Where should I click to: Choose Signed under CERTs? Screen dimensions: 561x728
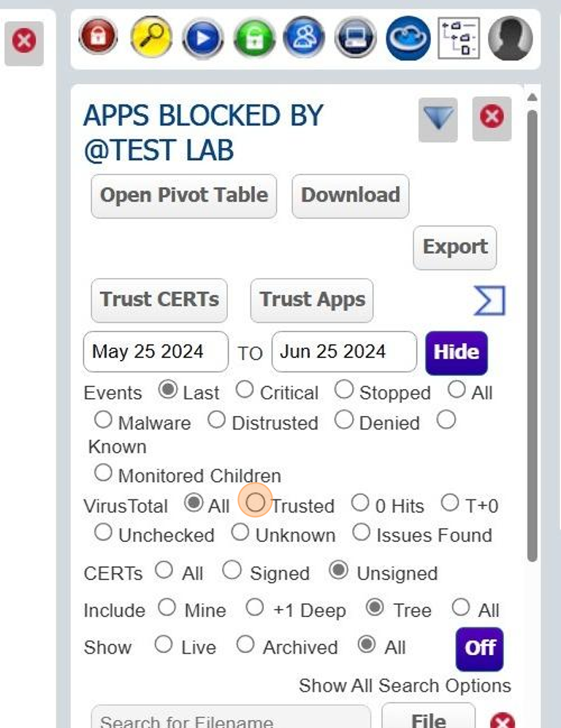(x=232, y=571)
